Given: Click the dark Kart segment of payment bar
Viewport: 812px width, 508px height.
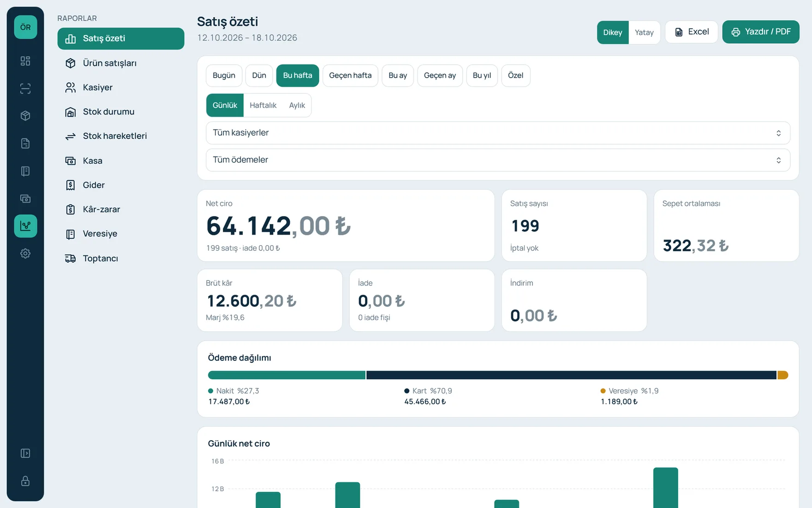Looking at the screenshot, I should [572, 375].
